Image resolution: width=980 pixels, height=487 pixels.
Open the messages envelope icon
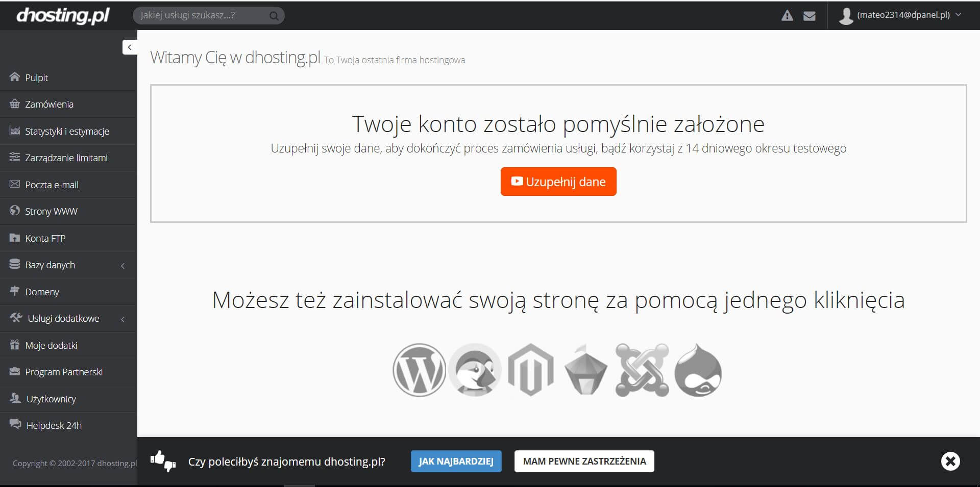click(809, 16)
